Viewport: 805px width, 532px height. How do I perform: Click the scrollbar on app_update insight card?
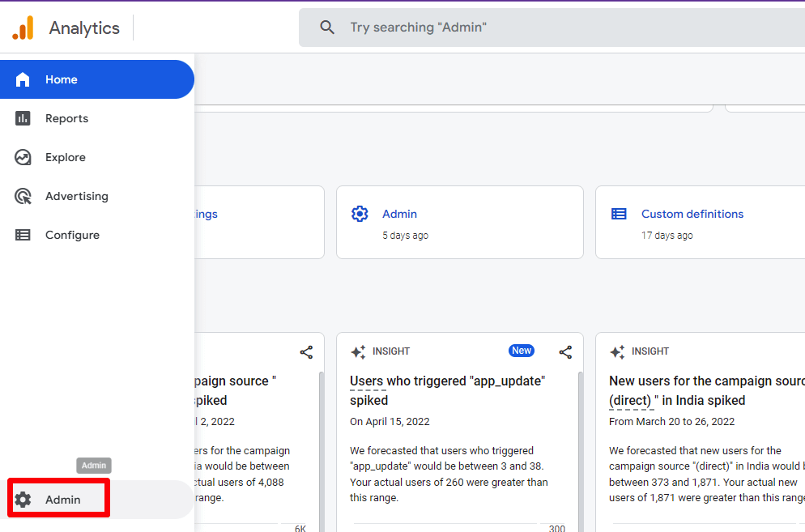(581, 452)
